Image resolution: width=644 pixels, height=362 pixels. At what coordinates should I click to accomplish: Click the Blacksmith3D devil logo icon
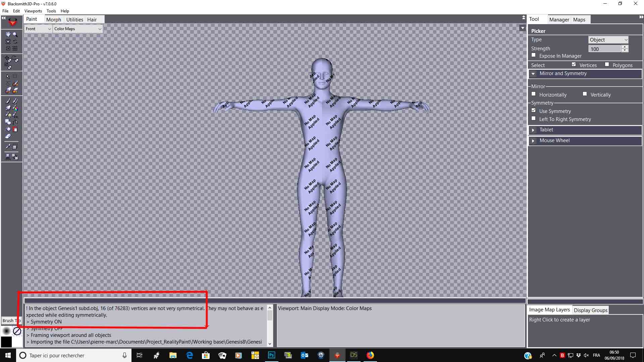tap(12, 23)
